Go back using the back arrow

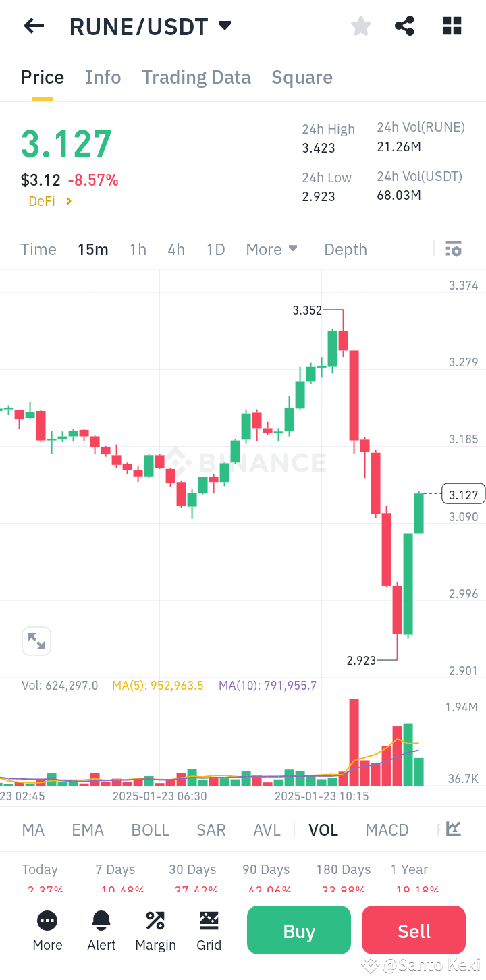click(33, 26)
